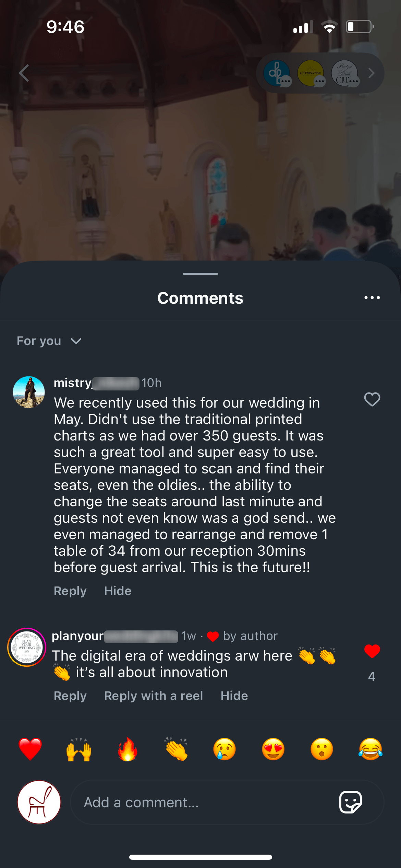
Task: Reply with a reel to planyour
Action: (x=153, y=696)
